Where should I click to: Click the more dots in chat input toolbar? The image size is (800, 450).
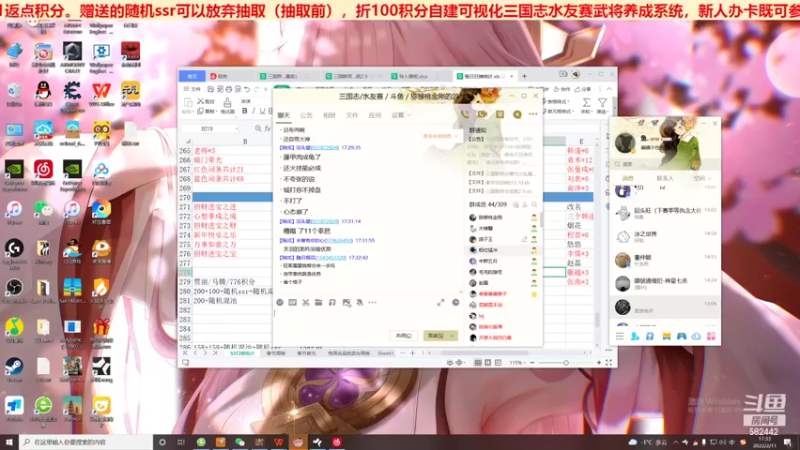point(372,303)
